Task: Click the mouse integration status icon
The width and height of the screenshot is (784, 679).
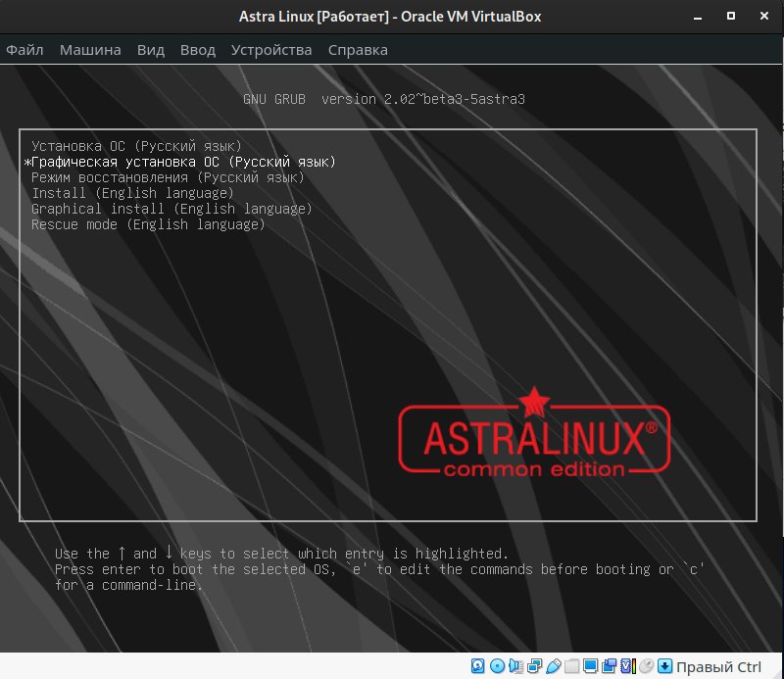Action: pos(647,666)
